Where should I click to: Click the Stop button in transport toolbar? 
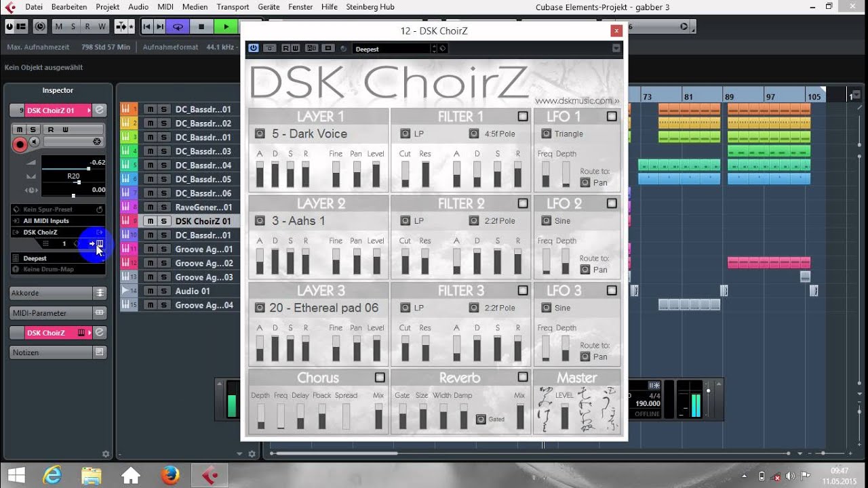[201, 26]
